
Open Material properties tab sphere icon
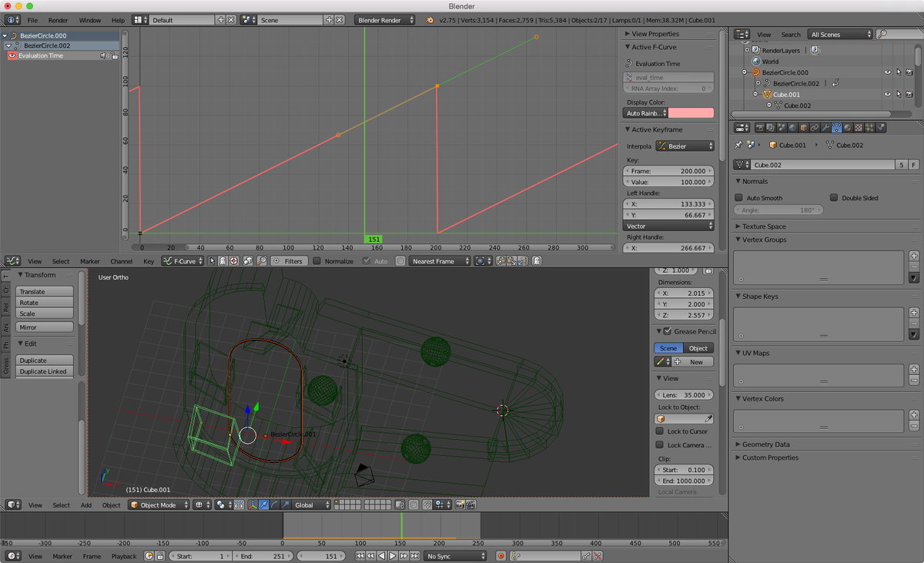(847, 128)
